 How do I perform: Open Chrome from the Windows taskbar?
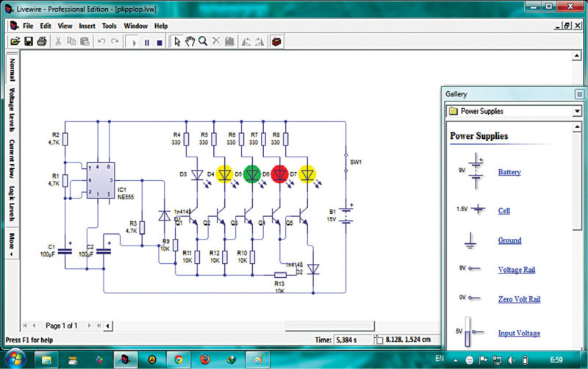point(178,359)
